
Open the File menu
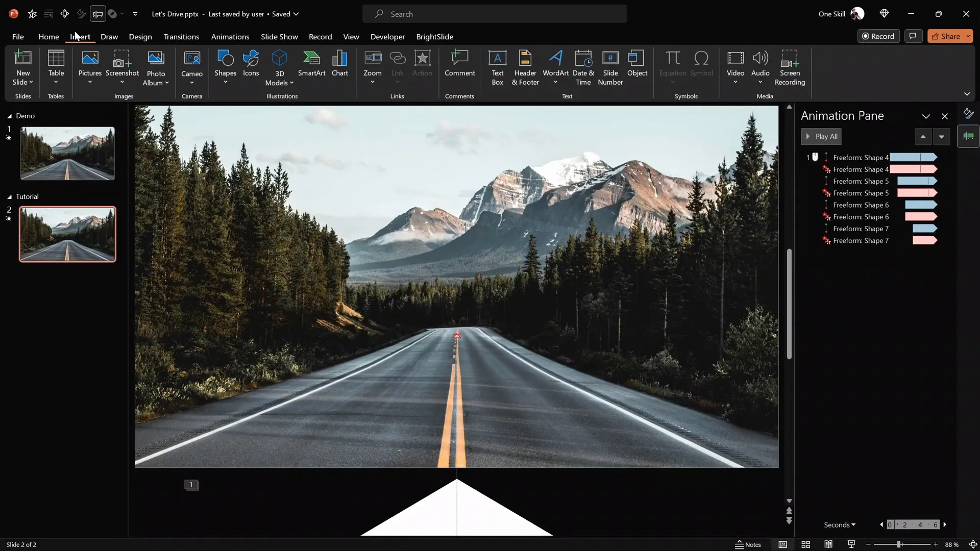pos(18,37)
